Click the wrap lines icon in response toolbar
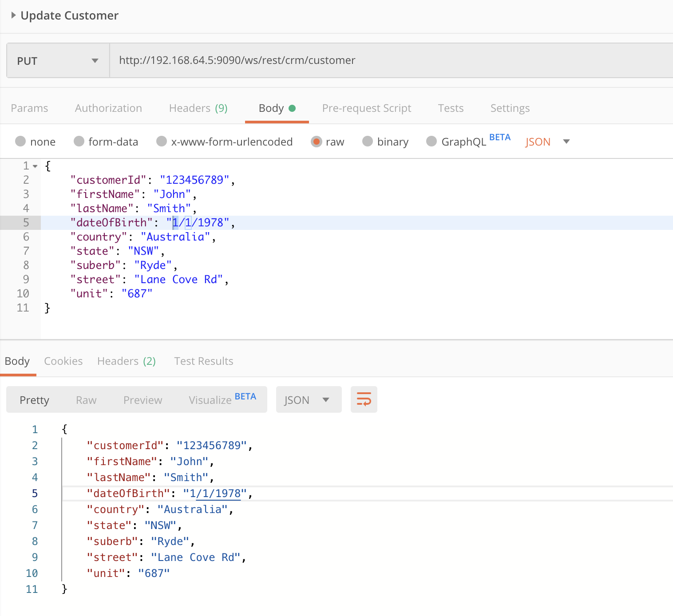This screenshot has width=673, height=616. tap(364, 399)
